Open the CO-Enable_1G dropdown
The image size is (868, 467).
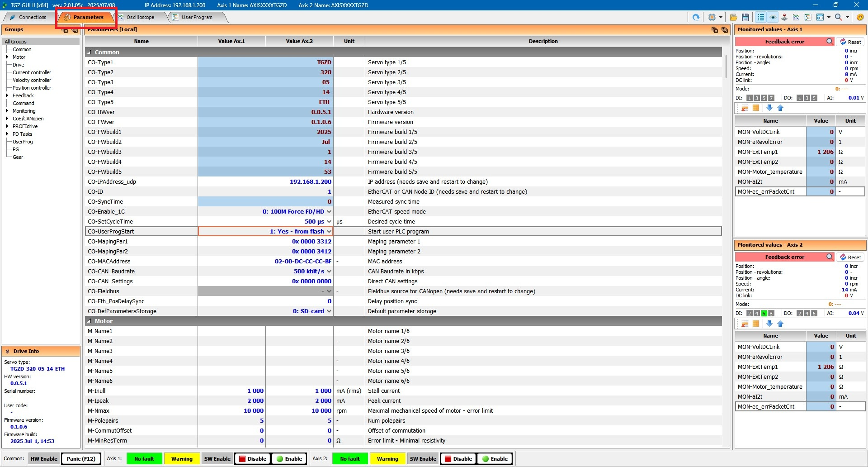point(329,212)
